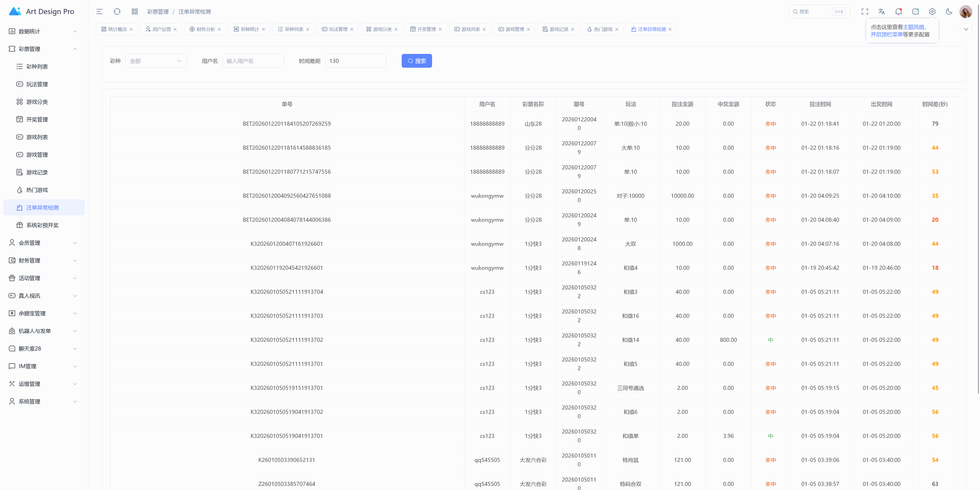Click the 搜索 button
Image resolution: width=980 pixels, height=490 pixels.
click(x=416, y=61)
